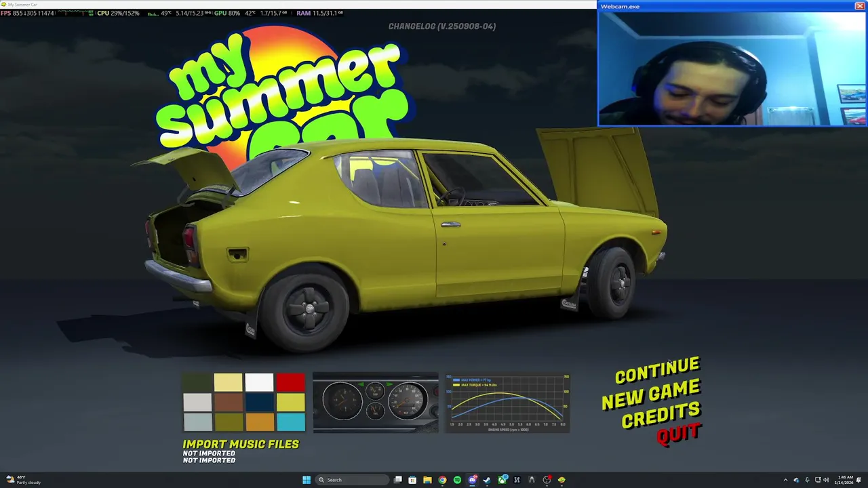Pick the orange paint swatch
The width and height of the screenshot is (868, 488).
pos(259,422)
